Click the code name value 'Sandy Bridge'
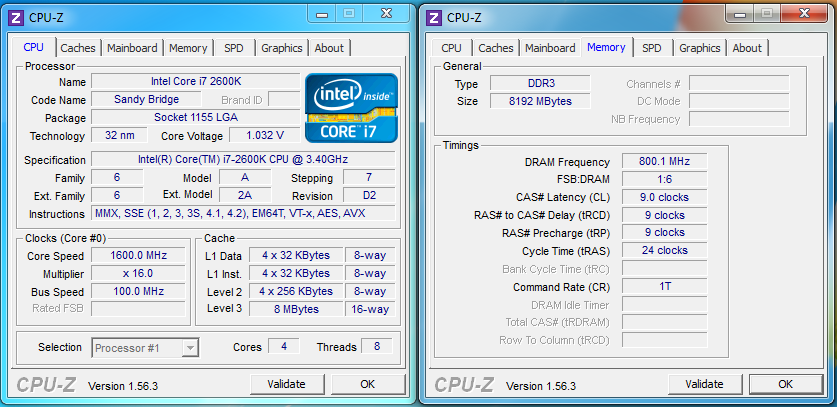The image size is (837, 407). [147, 99]
